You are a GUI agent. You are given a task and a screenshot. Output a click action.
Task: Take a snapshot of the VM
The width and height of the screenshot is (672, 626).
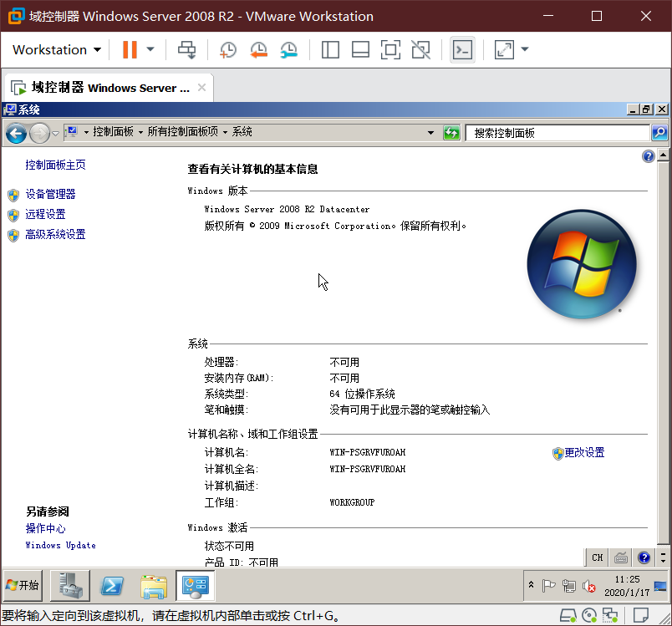(227, 49)
